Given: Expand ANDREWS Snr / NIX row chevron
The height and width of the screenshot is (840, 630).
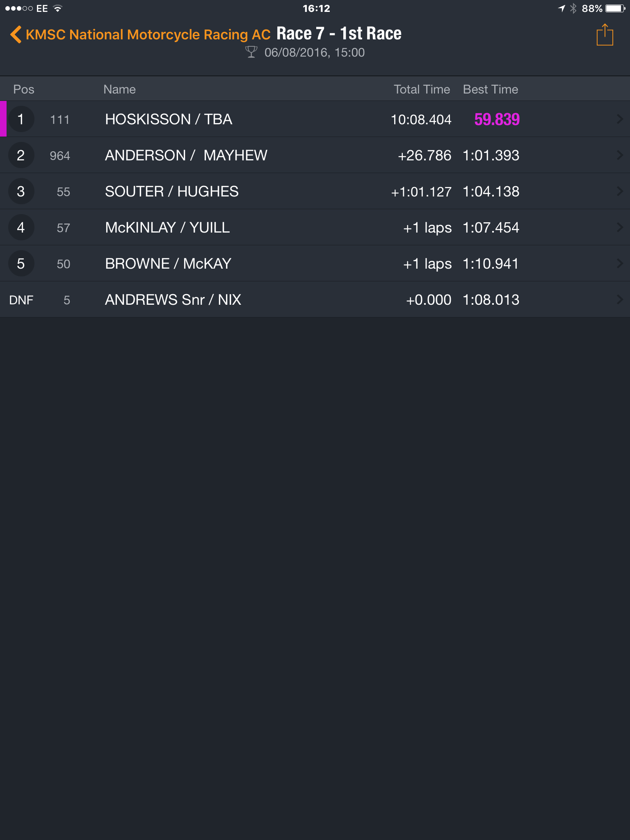Looking at the screenshot, I should (620, 299).
